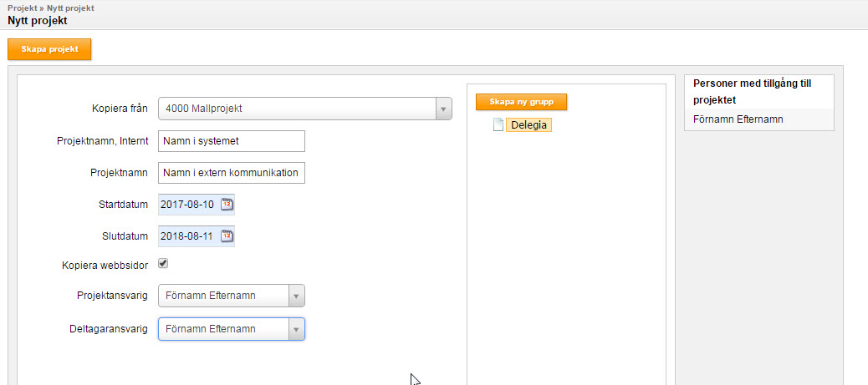Click the document icon beside Delegia
The height and width of the screenshot is (385, 868).
[498, 125]
